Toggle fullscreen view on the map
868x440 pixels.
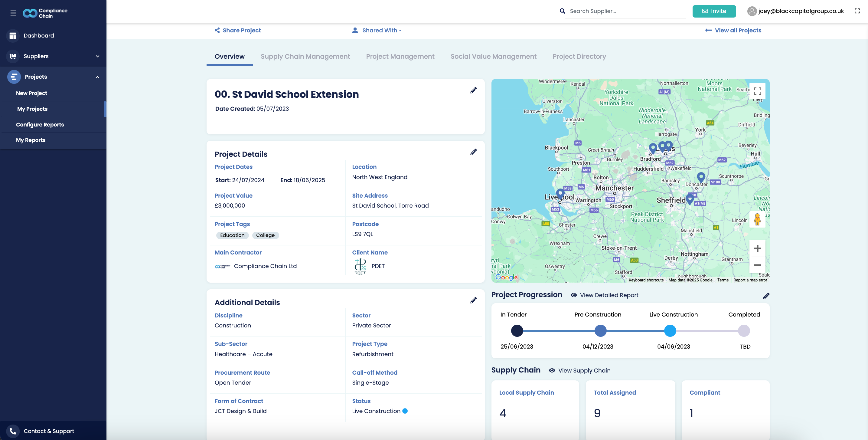[x=757, y=91]
